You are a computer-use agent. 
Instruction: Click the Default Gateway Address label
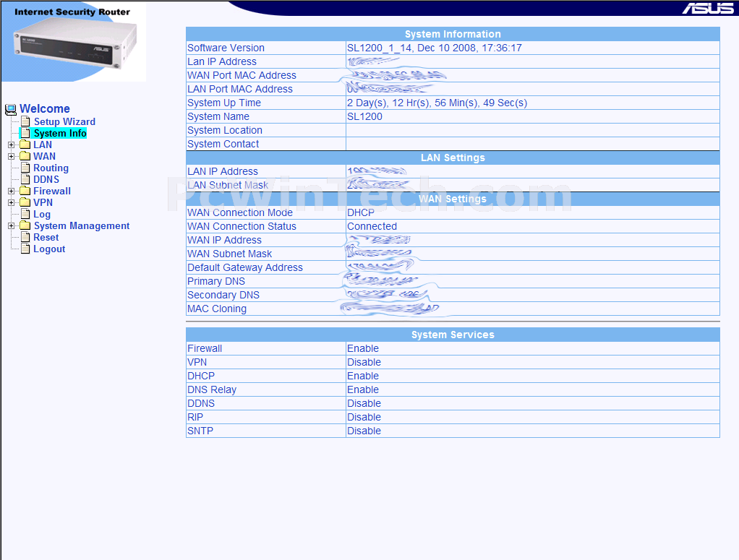click(x=245, y=267)
